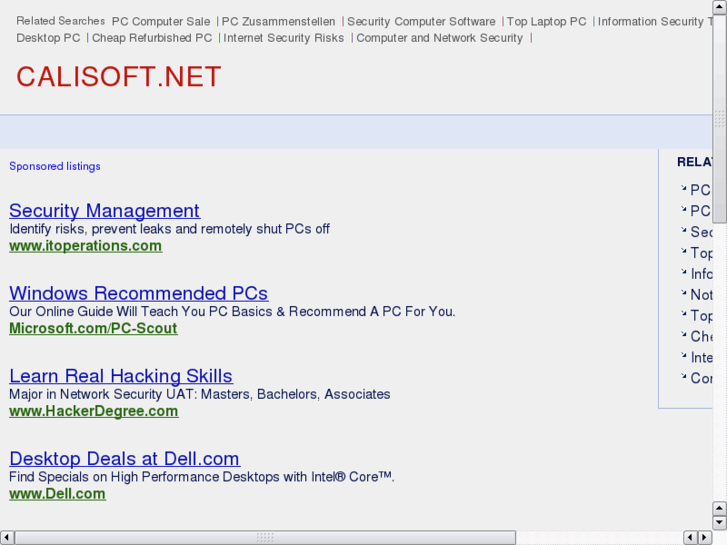Click the vertical scrollbar down arrow at bottom
727x545 pixels.
(x=719, y=523)
